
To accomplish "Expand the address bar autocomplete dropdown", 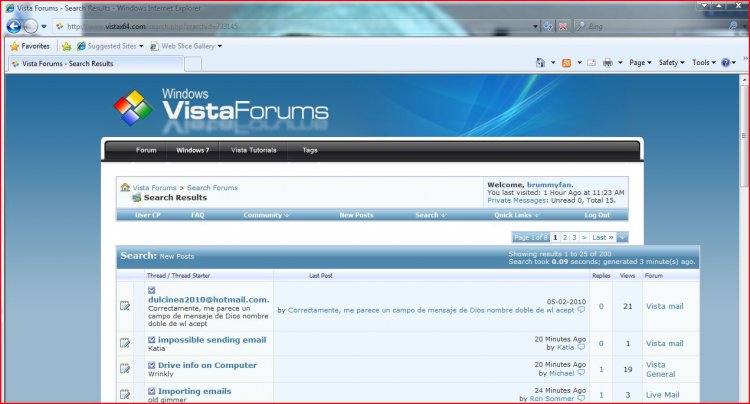I will (535, 27).
